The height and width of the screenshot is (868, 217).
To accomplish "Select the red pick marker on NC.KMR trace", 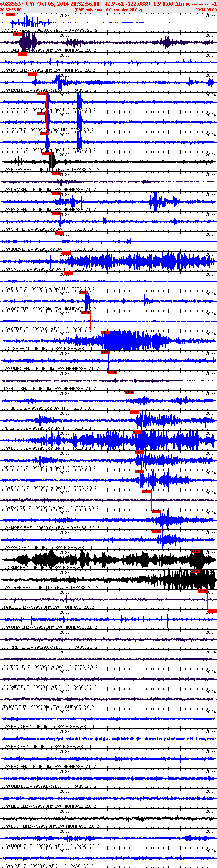I will coord(195,551).
